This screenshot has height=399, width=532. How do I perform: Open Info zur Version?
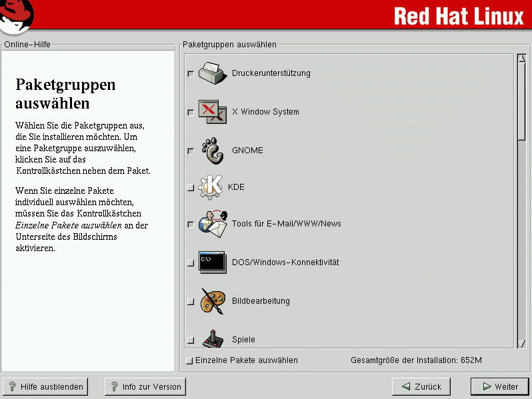(x=145, y=386)
